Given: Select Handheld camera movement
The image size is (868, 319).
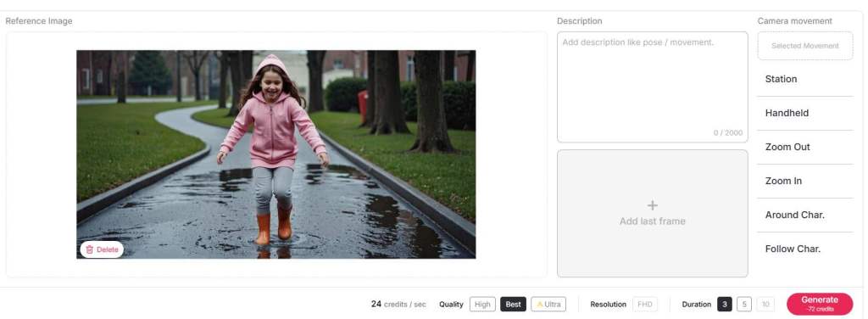Looking at the screenshot, I should click(x=805, y=113).
